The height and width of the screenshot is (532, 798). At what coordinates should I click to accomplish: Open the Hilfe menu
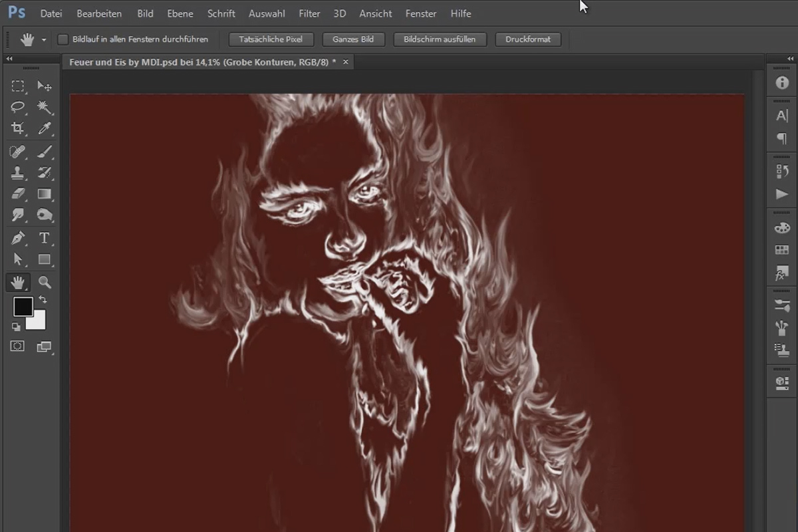coord(461,13)
